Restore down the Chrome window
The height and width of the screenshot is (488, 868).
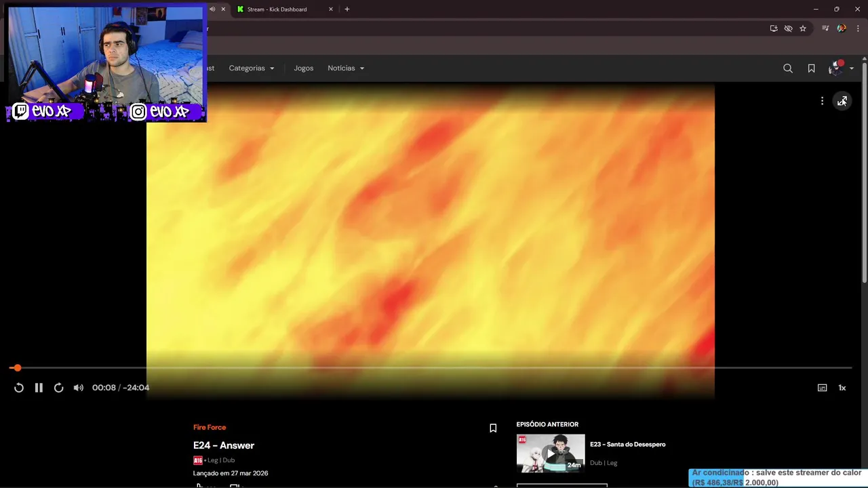836,9
